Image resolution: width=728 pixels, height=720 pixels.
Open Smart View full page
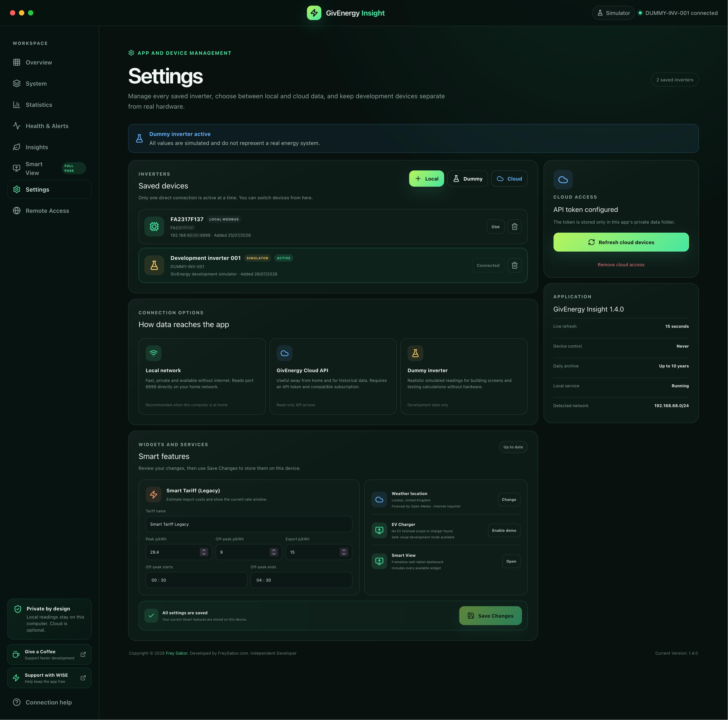point(49,168)
